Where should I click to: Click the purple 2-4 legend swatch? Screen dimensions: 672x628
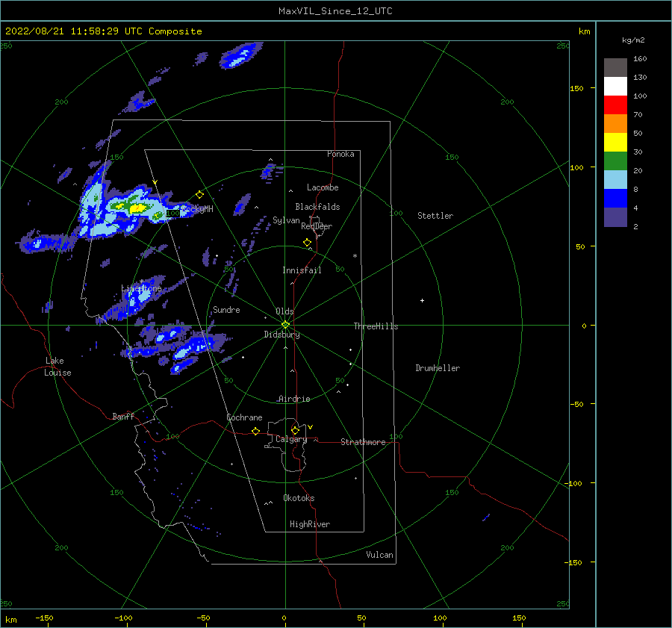(x=615, y=217)
